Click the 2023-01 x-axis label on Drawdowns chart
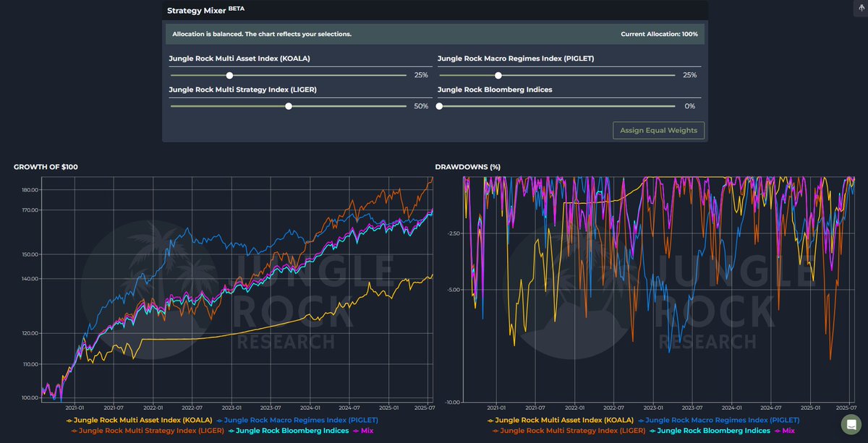The image size is (868, 443). [x=653, y=408]
